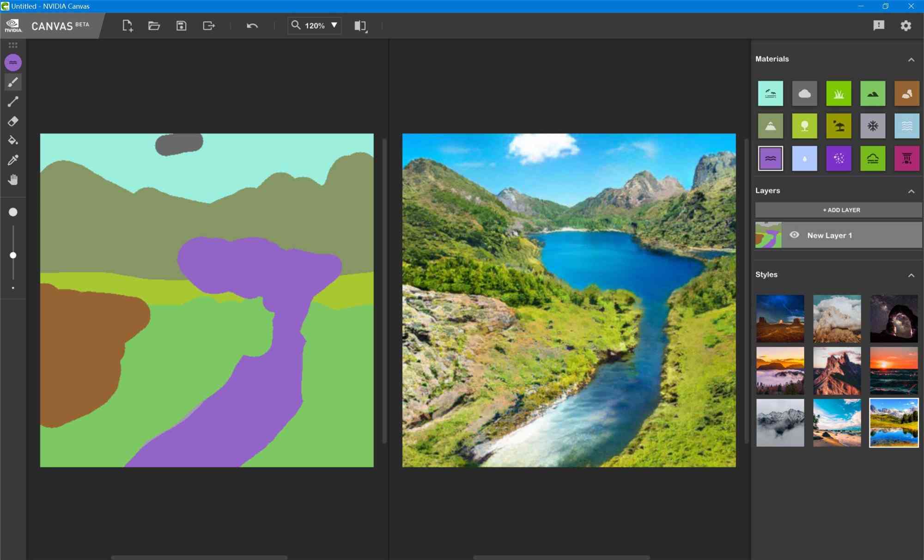Collapse the Styles panel
The image size is (924, 560).
(x=912, y=274)
